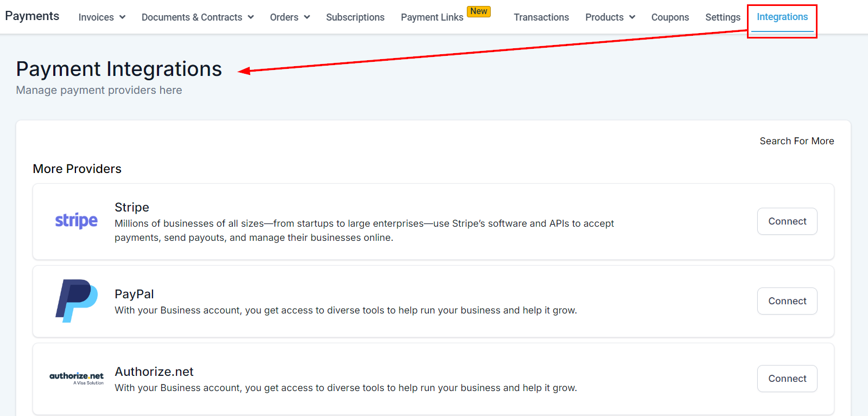
Task: Click the More Providers heading
Action: pos(77,169)
